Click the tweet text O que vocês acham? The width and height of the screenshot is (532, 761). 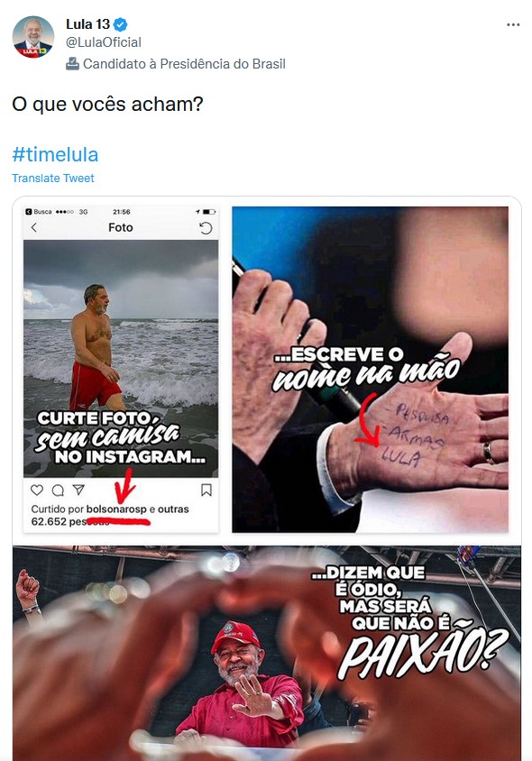(x=108, y=104)
